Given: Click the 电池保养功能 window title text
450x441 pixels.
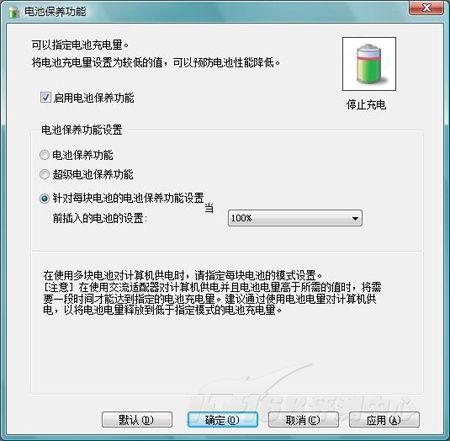Looking at the screenshot, I should 55,12.
